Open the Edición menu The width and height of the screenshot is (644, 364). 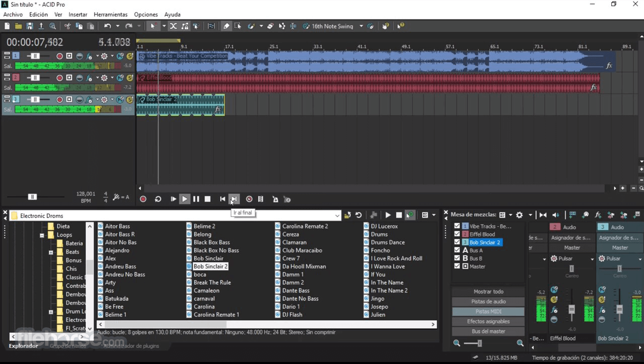[38, 15]
